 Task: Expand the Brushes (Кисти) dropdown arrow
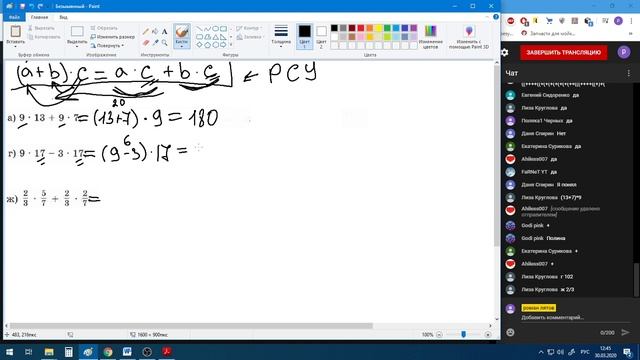[182, 47]
